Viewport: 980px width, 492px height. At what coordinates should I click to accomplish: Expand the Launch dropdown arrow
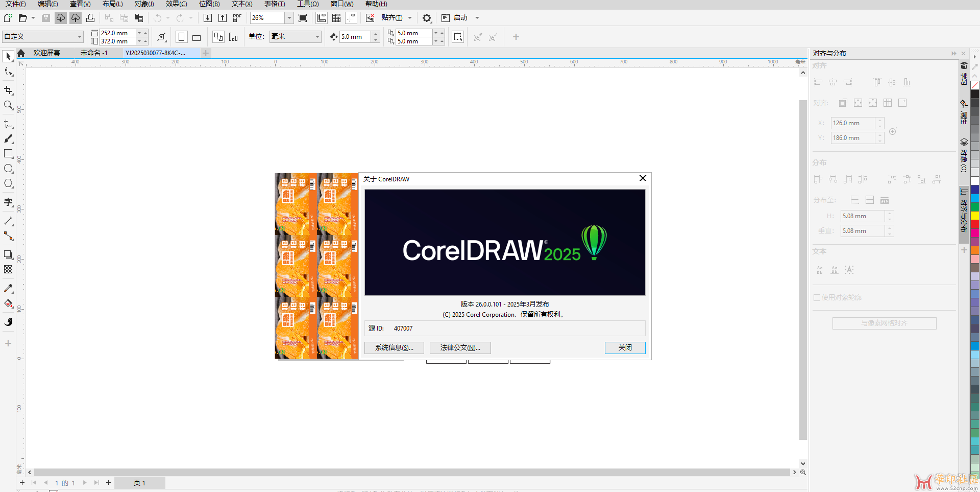(x=477, y=18)
